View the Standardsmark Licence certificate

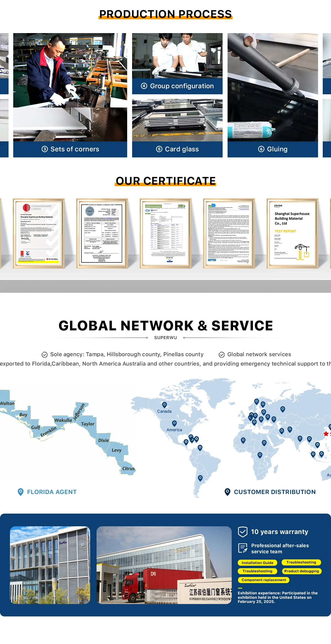(38, 233)
